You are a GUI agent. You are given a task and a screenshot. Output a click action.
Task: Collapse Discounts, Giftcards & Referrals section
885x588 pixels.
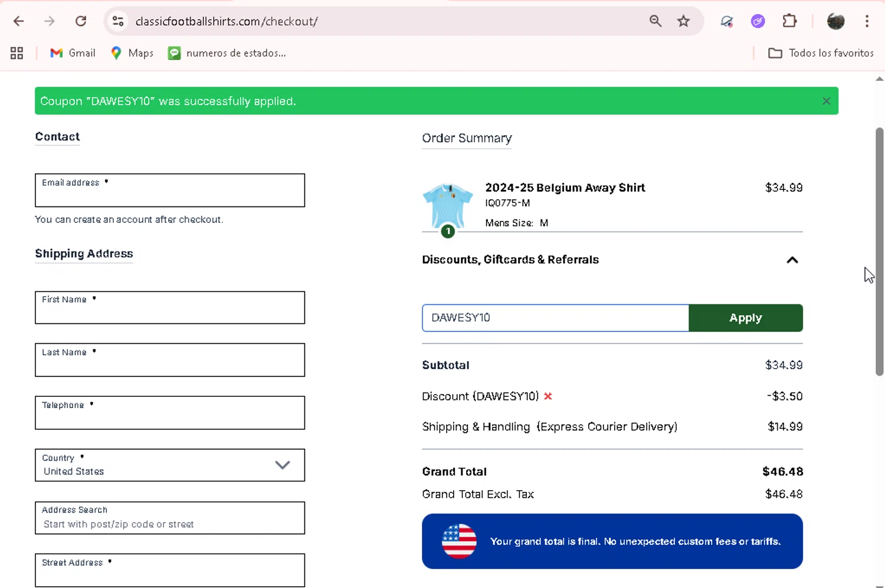pyautogui.click(x=792, y=260)
